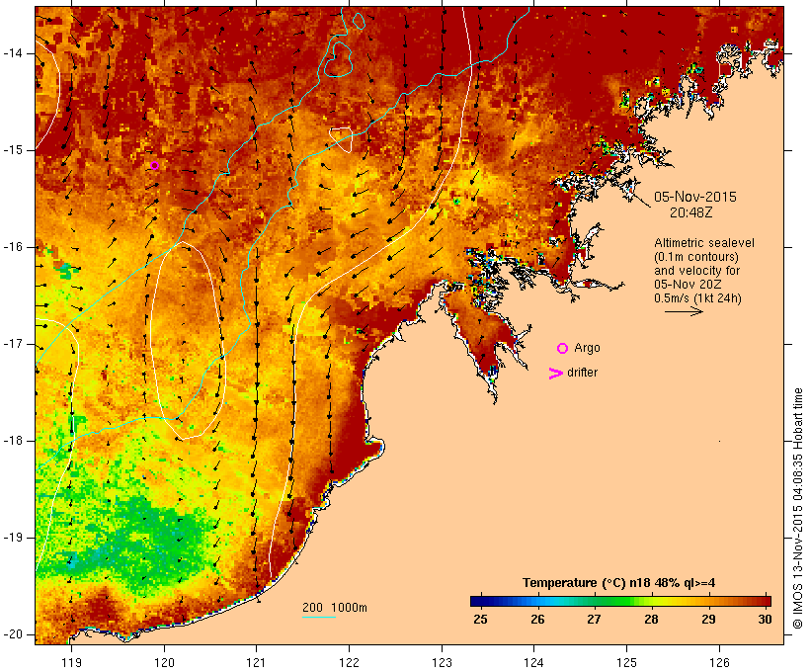Click the longitude axis label 119
This screenshot has height=672, width=810.
[71, 662]
